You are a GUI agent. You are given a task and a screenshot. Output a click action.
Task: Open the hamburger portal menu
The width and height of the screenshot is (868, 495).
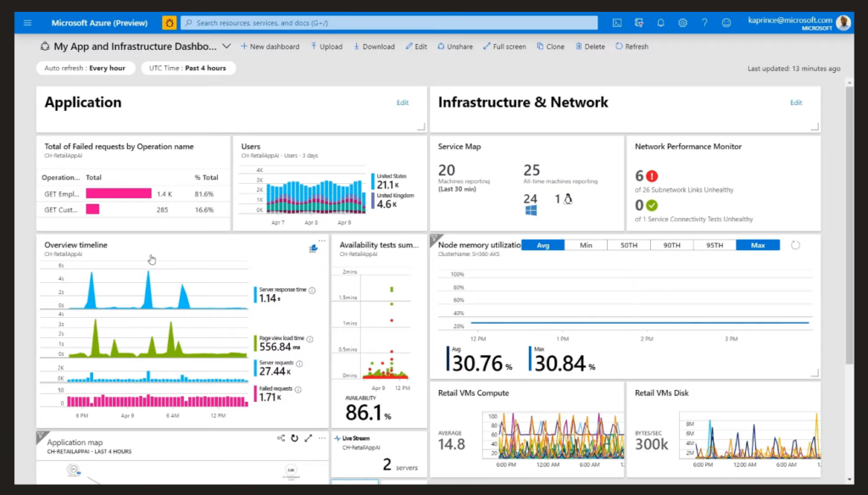(x=28, y=23)
